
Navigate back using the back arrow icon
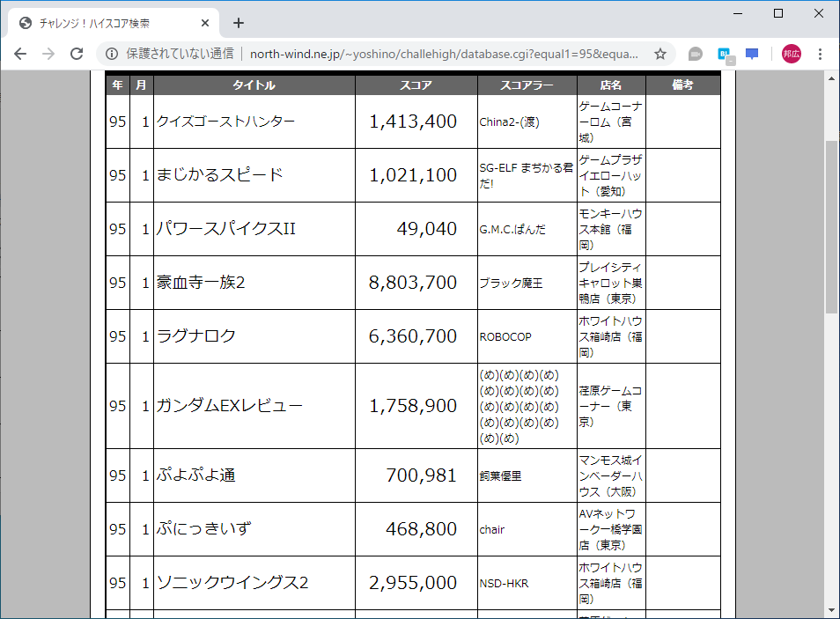pos(19,54)
